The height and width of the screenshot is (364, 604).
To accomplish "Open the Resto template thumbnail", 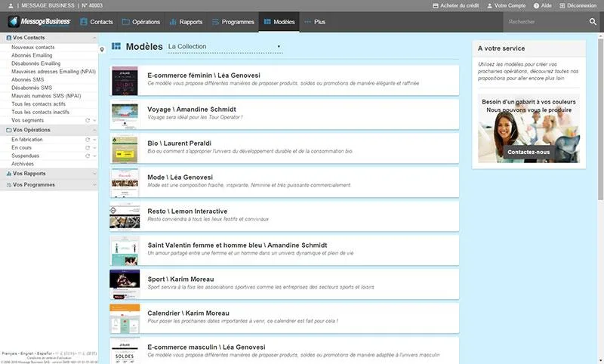I will pyautogui.click(x=125, y=217).
